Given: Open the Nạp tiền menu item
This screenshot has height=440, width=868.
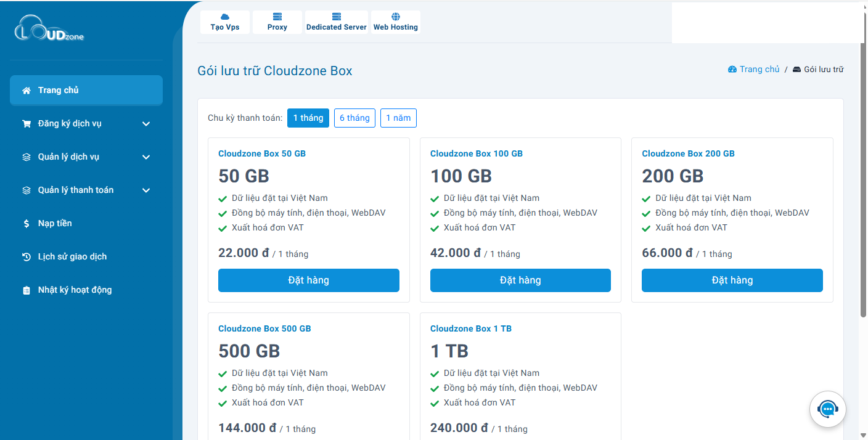Looking at the screenshot, I should (86, 224).
